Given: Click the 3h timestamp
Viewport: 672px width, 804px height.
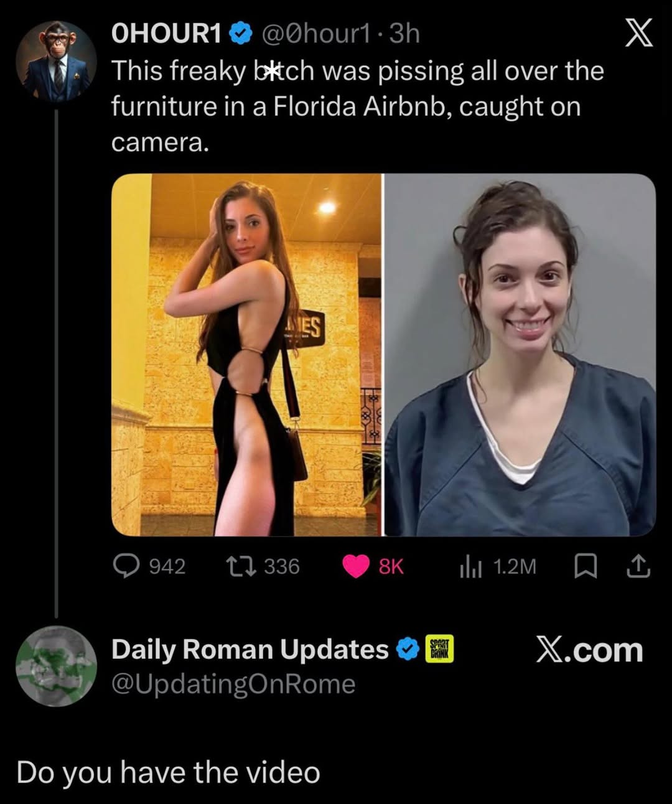Looking at the screenshot, I should pos(404,34).
